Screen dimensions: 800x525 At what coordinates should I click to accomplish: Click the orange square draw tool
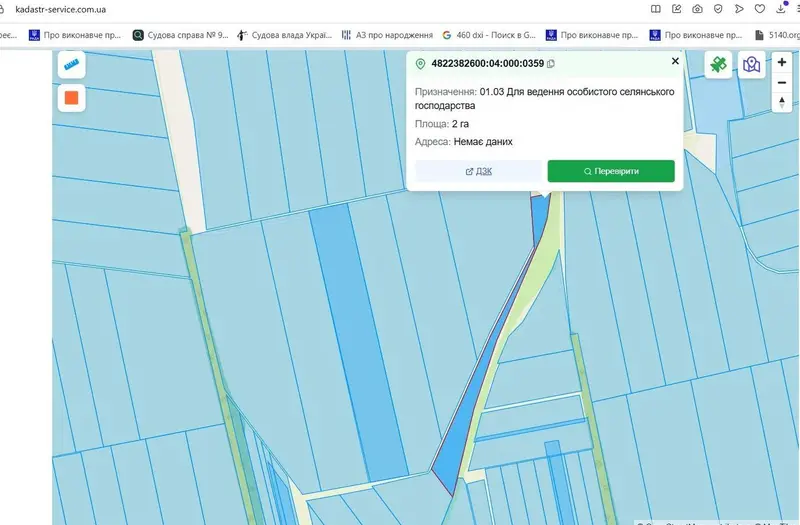click(x=71, y=98)
